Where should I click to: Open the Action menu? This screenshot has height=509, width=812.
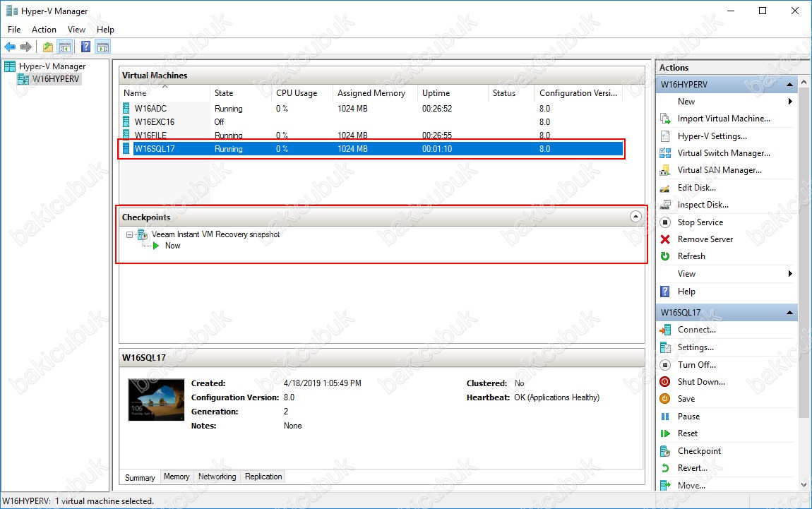tap(44, 30)
